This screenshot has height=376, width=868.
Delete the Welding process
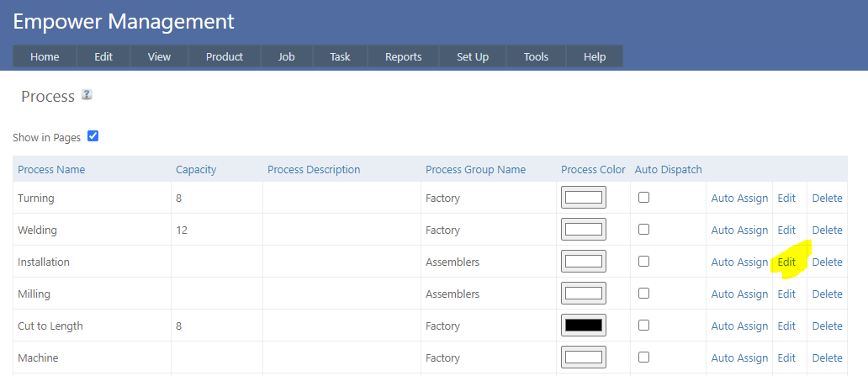click(x=827, y=230)
